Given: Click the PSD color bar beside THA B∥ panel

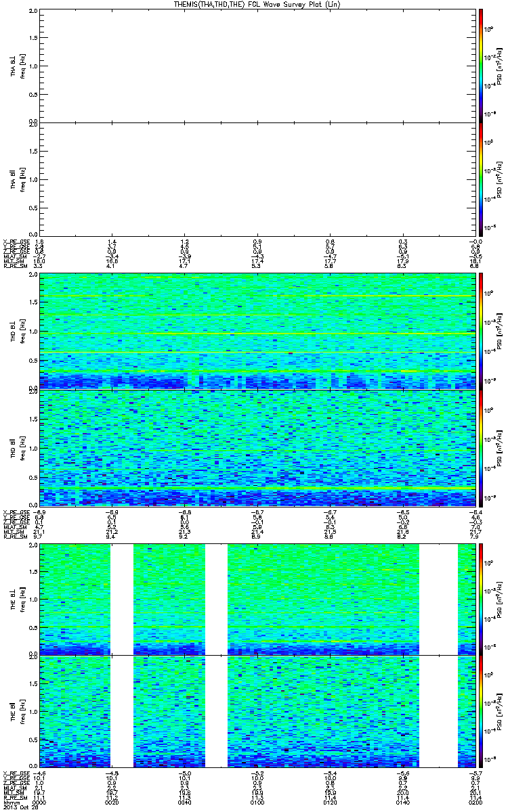Looking at the screenshot, I should point(480,179).
